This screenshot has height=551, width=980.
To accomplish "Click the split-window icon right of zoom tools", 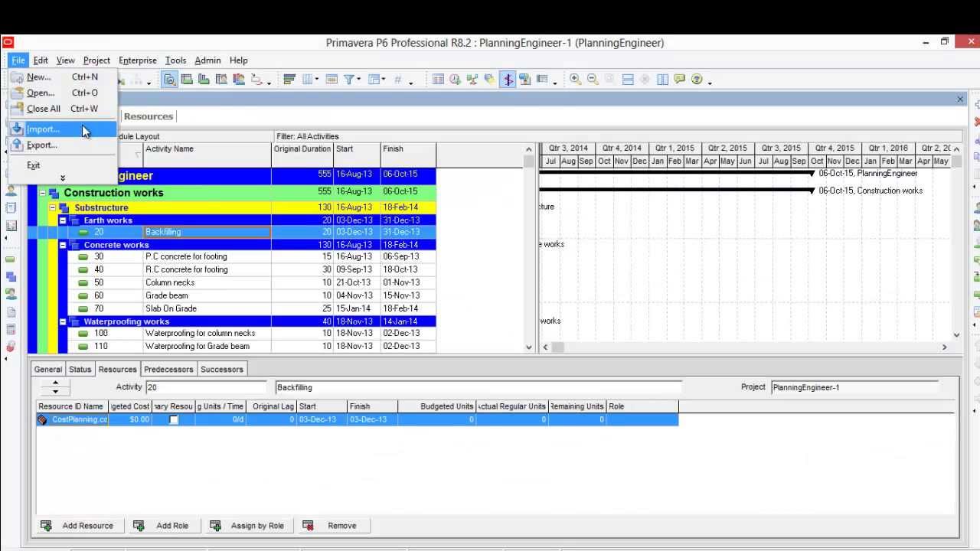I will click(x=628, y=80).
